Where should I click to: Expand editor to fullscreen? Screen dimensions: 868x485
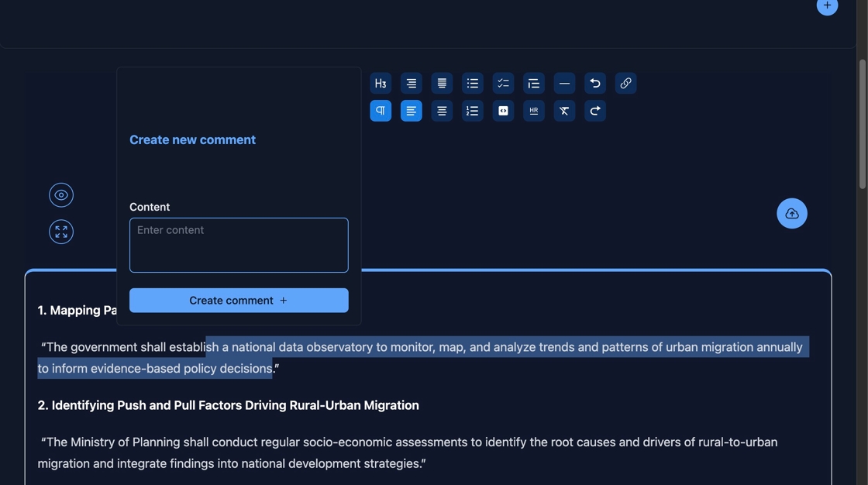click(61, 232)
